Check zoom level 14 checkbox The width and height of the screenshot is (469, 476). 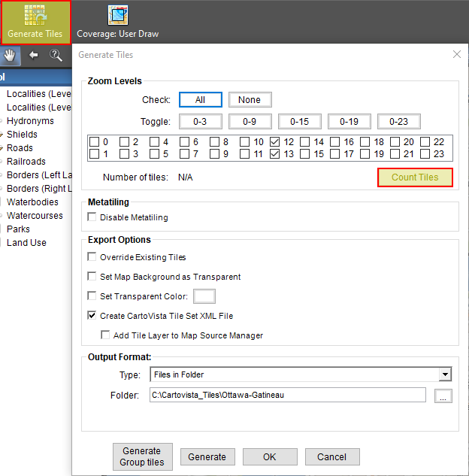click(304, 142)
